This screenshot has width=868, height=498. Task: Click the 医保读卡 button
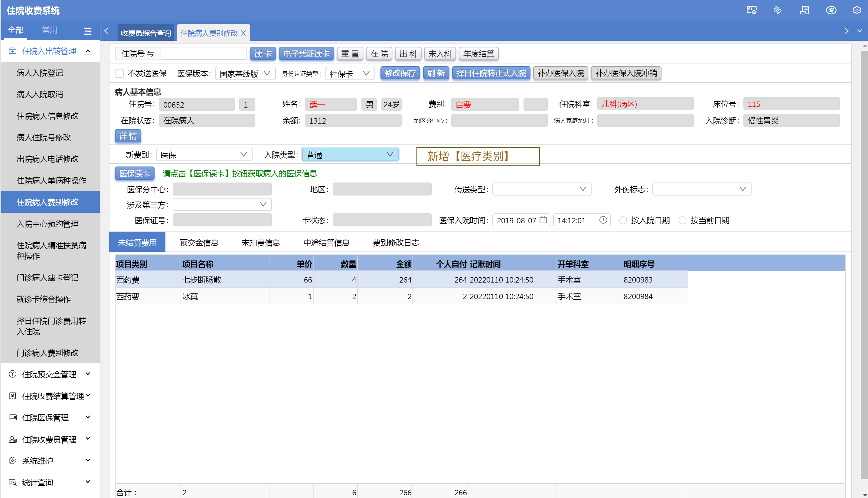(135, 173)
